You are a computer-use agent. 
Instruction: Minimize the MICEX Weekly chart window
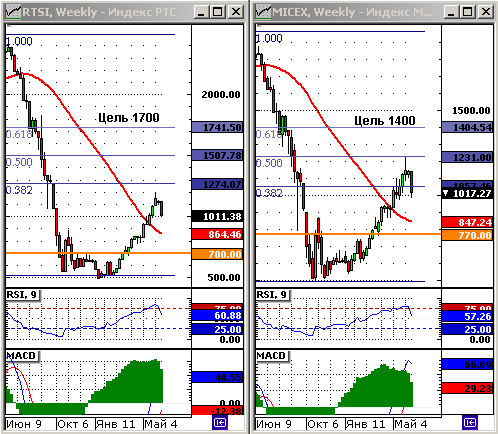coord(451,12)
